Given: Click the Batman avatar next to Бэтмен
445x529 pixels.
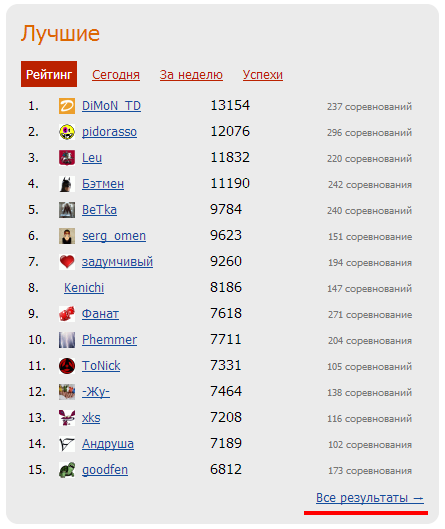Looking at the screenshot, I should coord(67,184).
